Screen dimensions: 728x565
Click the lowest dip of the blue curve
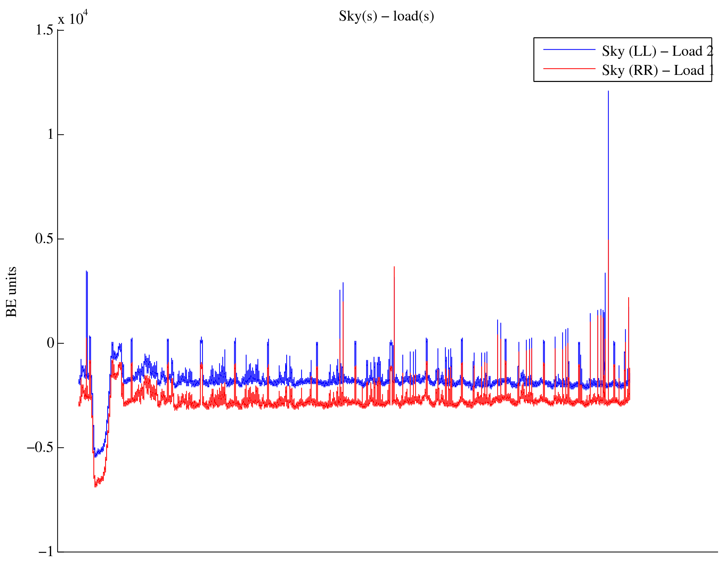click(95, 456)
